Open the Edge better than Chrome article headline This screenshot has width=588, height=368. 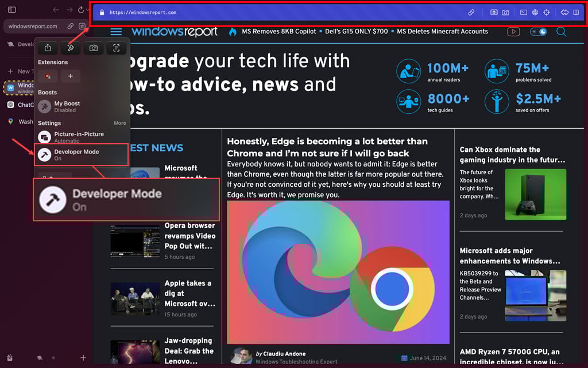(327, 147)
